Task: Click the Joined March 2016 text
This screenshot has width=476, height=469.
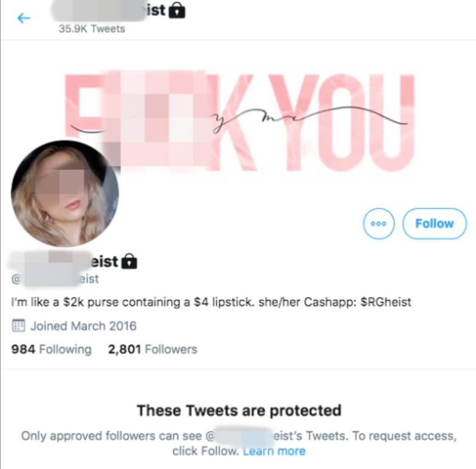Action: pyautogui.click(x=83, y=326)
